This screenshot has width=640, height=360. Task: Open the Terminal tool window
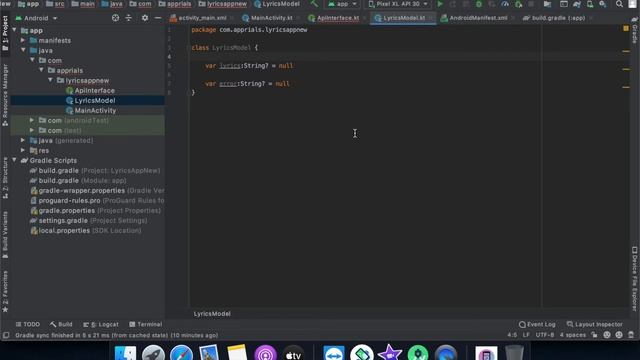[x=146, y=324]
